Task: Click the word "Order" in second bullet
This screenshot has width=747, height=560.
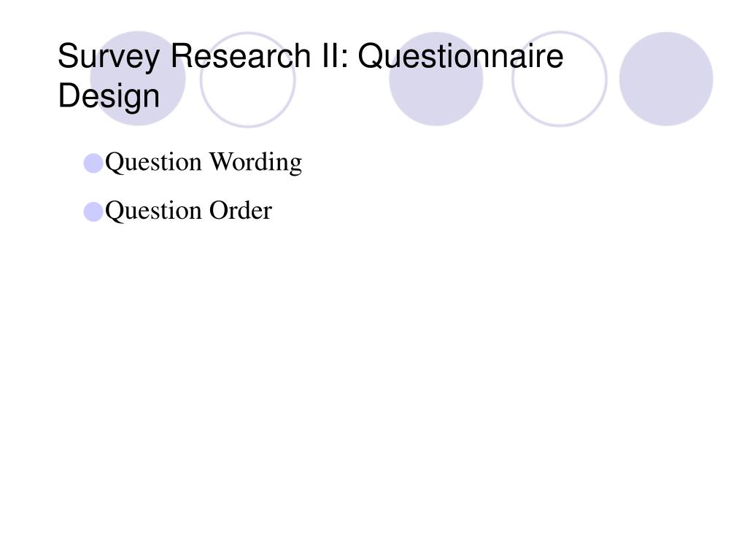Action: coord(241,210)
